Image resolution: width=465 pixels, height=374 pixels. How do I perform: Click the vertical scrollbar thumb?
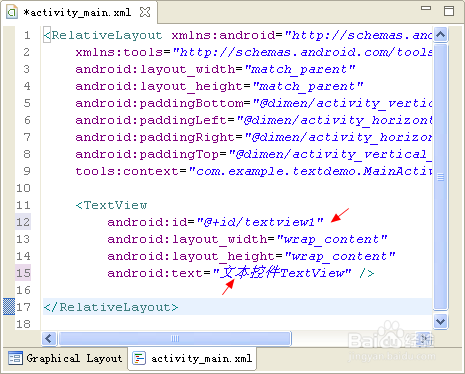(441, 177)
